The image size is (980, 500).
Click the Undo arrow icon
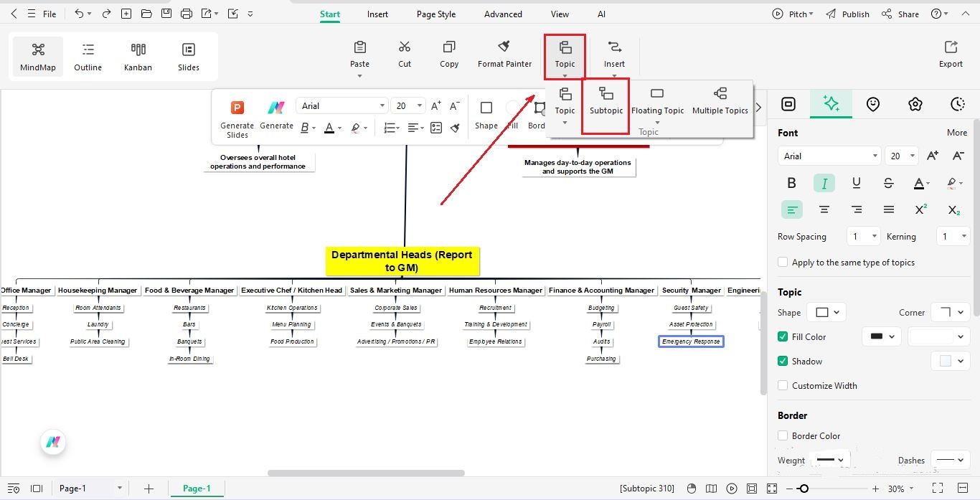click(80, 14)
